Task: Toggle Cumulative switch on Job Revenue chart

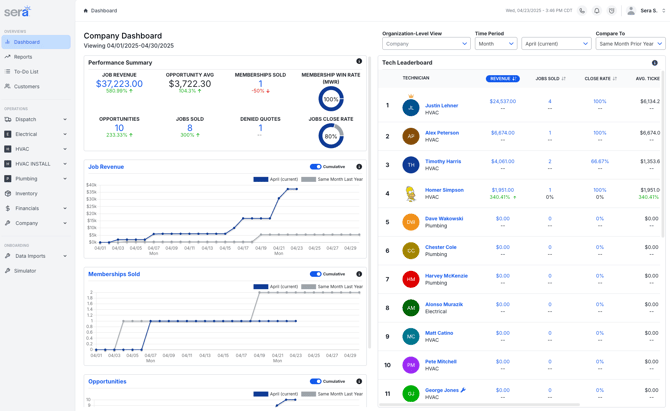Action: tap(315, 167)
